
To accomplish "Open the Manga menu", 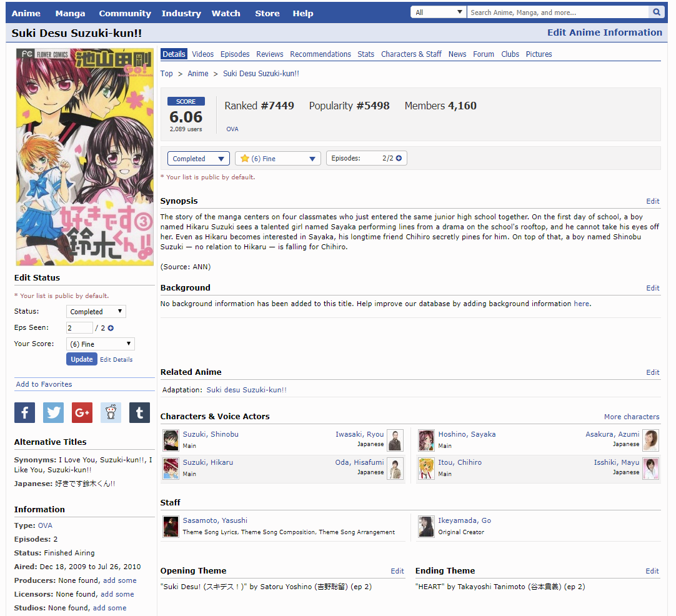I will point(70,13).
